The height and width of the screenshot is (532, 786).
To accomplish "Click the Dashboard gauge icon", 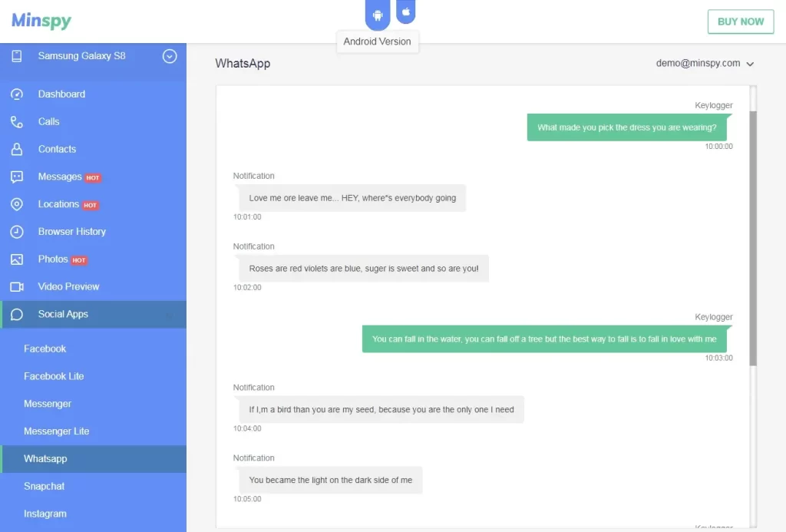I will (17, 94).
